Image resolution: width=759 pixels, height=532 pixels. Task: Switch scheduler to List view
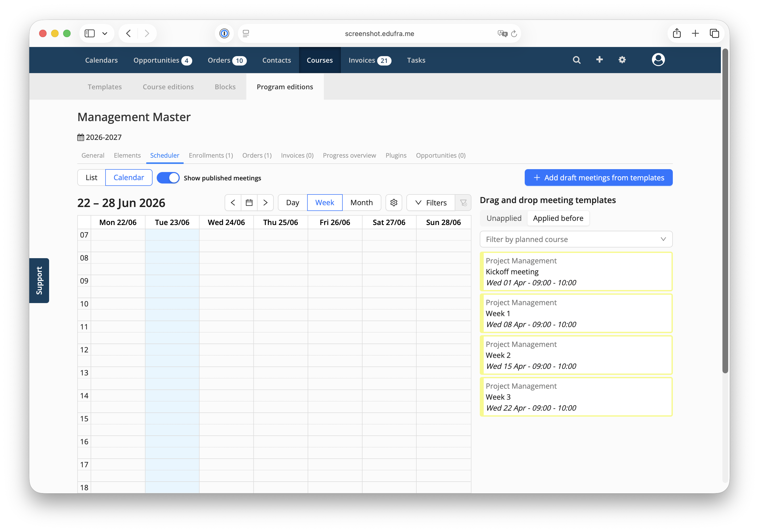[x=92, y=178]
